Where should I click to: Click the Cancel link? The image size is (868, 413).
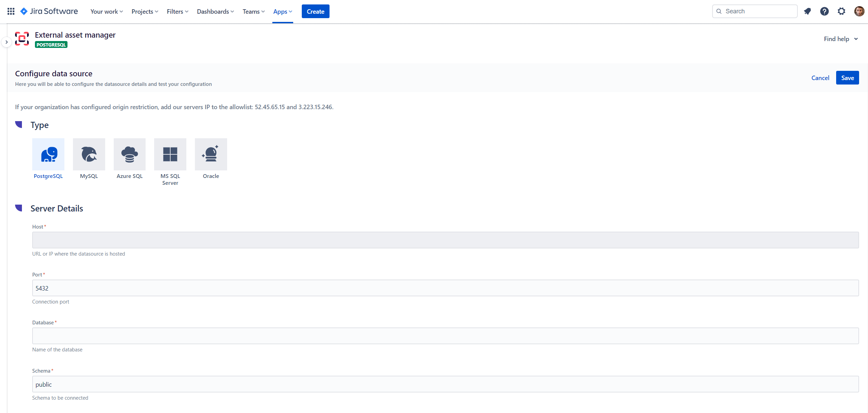pyautogui.click(x=820, y=78)
